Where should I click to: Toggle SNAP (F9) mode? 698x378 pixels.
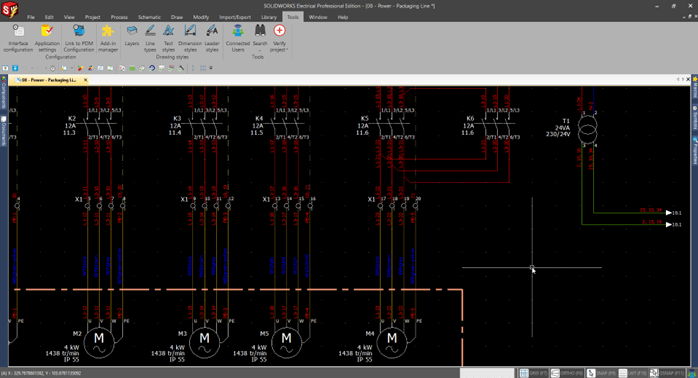tap(601, 373)
